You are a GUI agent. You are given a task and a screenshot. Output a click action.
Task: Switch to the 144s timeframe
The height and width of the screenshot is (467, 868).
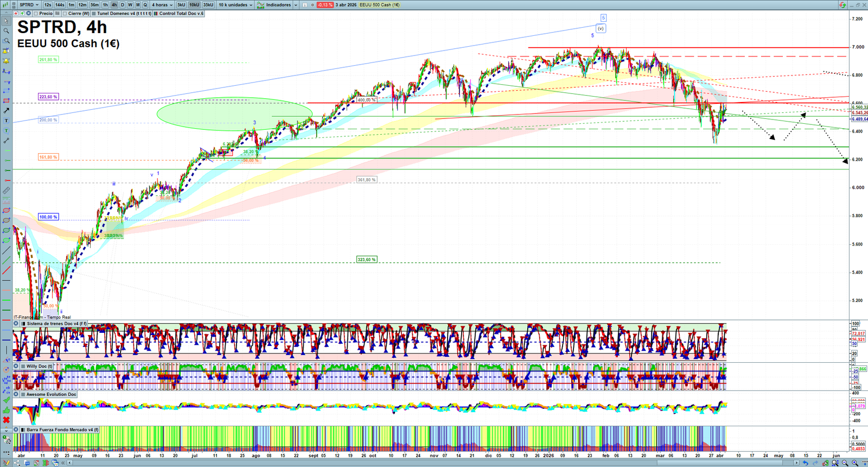60,5
